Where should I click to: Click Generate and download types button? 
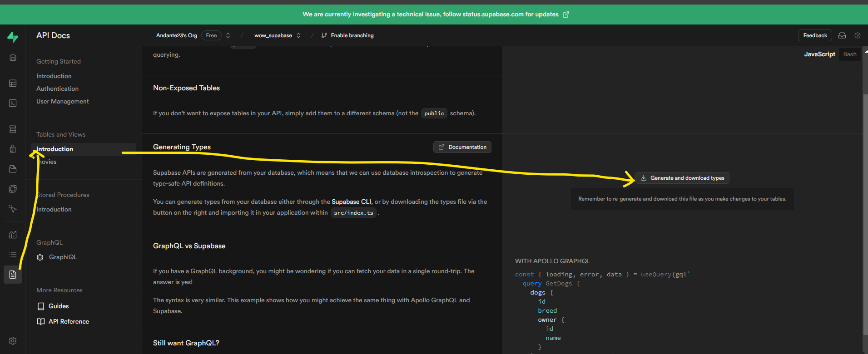tap(682, 178)
